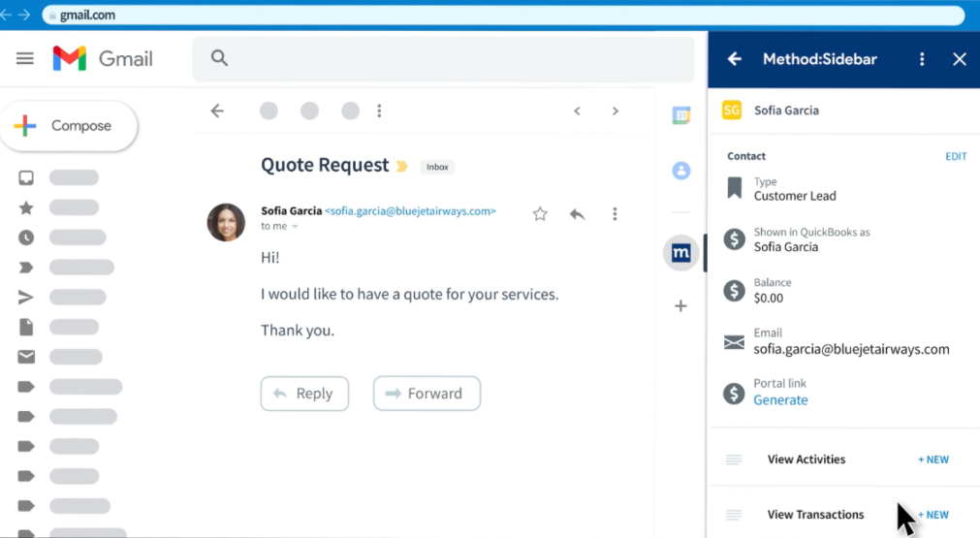This screenshot has width=980, height=538.
Task: Go to newer email with left chevron
Action: [x=577, y=111]
